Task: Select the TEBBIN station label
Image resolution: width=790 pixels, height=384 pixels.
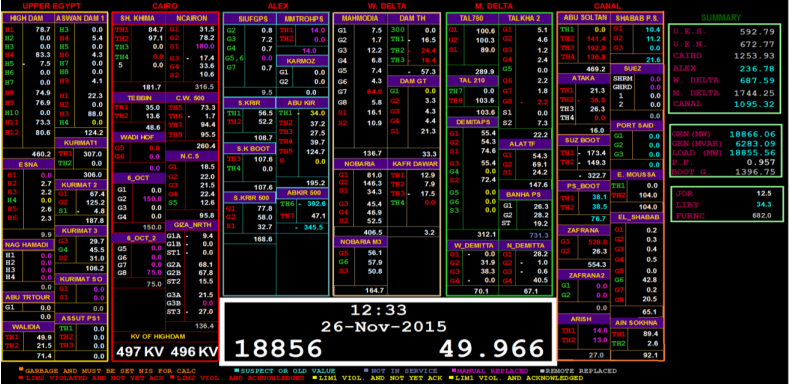Action: click(139, 98)
